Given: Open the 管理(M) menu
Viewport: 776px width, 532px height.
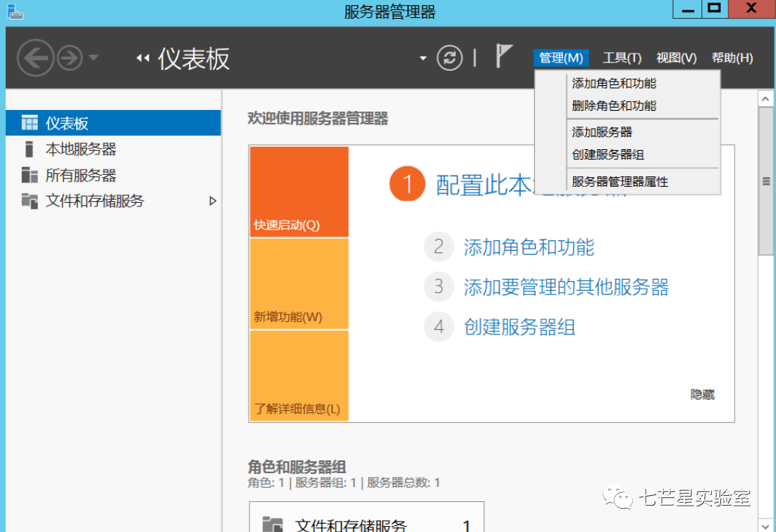Looking at the screenshot, I should [561, 58].
